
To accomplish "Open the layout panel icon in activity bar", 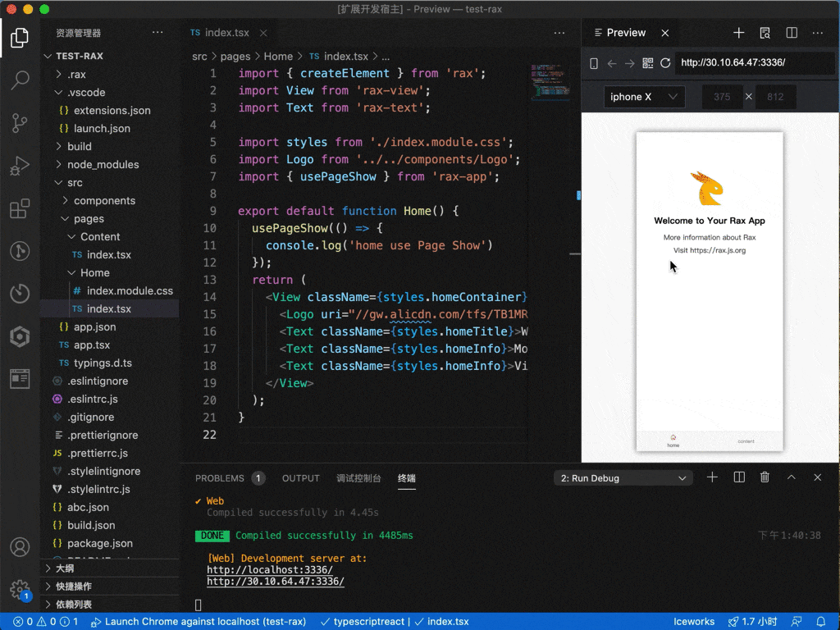I will 20,379.
